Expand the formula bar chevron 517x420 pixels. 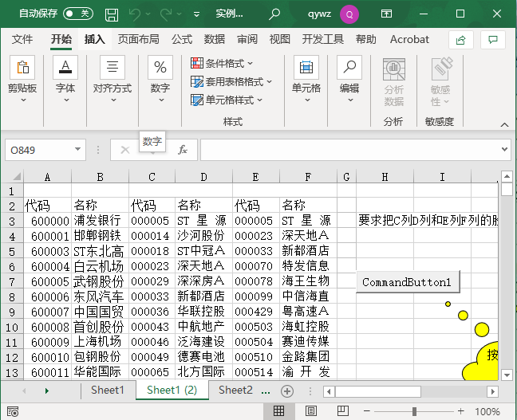coord(504,149)
